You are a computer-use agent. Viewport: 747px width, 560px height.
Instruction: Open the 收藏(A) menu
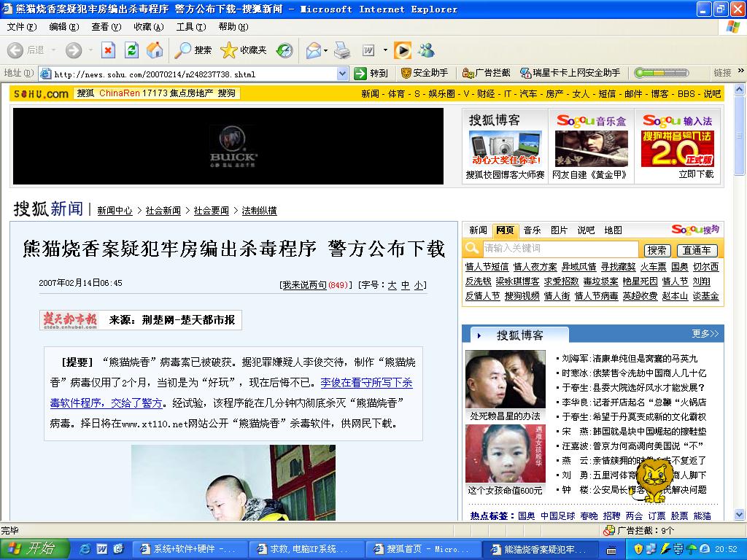click(x=149, y=27)
